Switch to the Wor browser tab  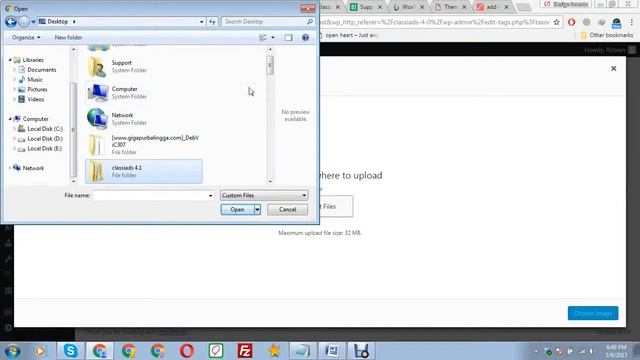pos(409,7)
